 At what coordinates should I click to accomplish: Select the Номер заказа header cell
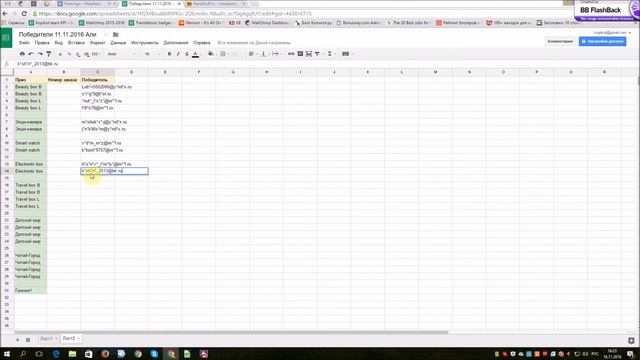(x=64, y=80)
